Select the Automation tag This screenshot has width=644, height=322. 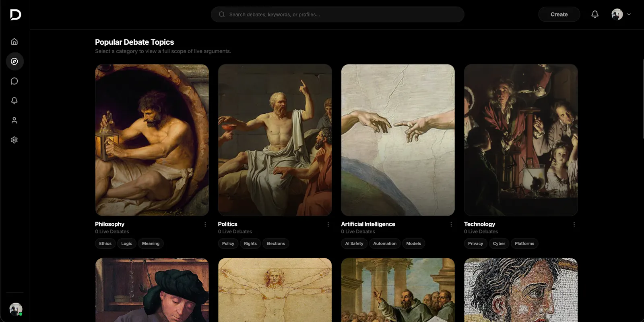pos(385,243)
